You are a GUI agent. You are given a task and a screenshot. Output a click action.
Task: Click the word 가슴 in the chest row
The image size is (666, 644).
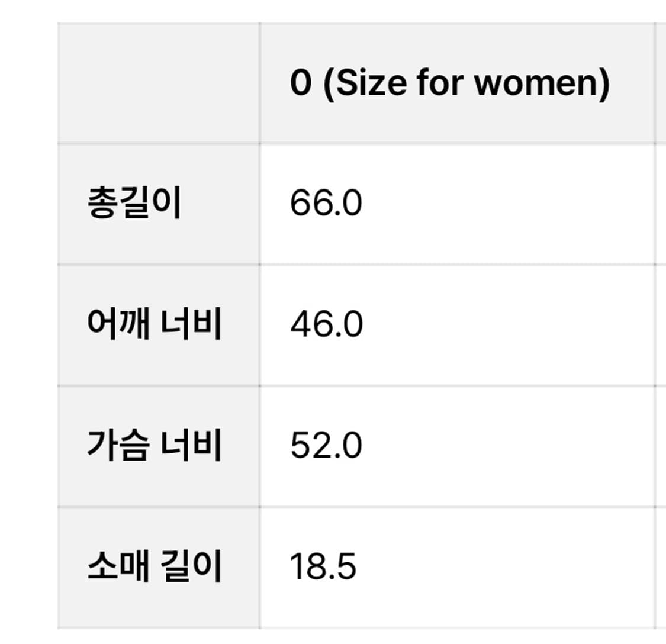click(x=118, y=446)
